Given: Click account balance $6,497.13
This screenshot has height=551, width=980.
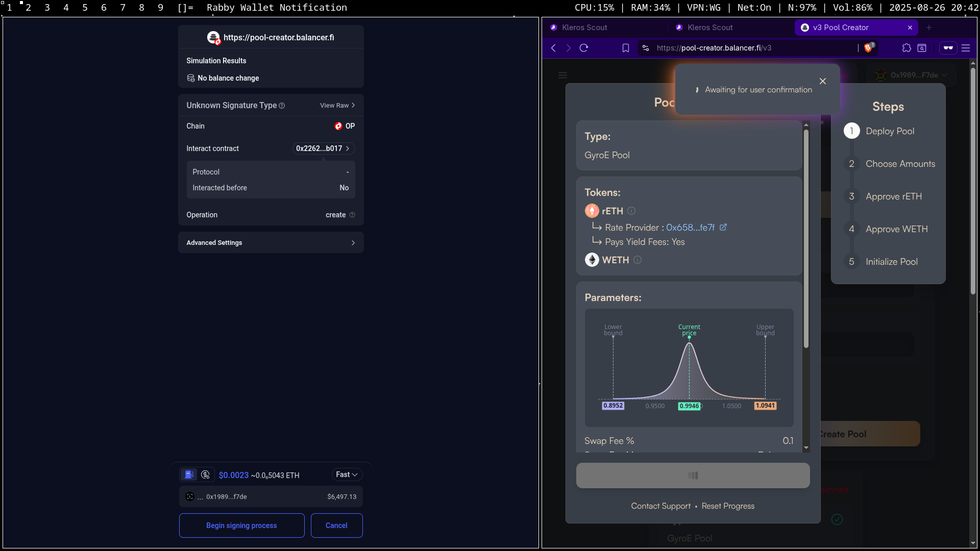Looking at the screenshot, I should 341,496.
